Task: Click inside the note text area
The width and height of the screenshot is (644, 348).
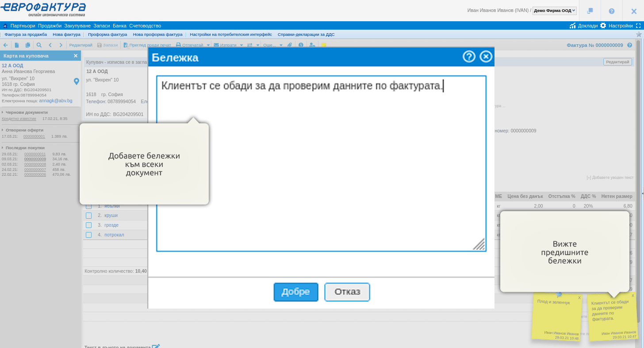Action: pos(321,168)
